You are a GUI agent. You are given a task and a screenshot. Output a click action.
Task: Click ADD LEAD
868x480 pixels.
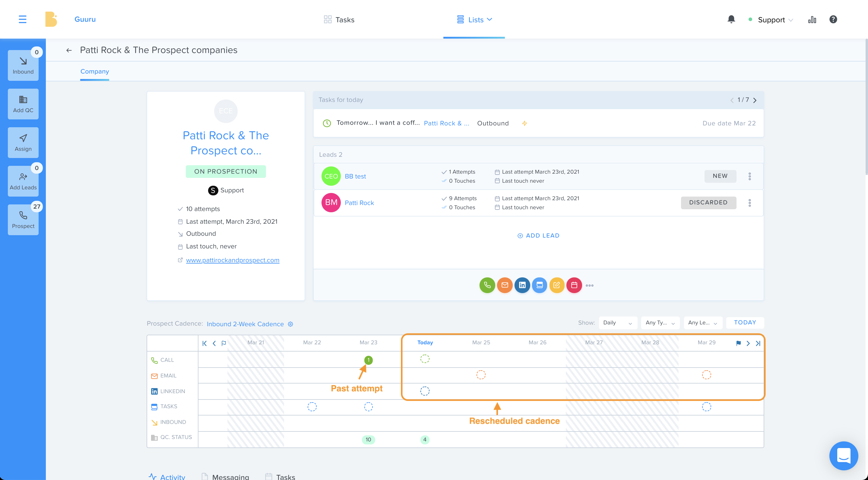point(538,236)
